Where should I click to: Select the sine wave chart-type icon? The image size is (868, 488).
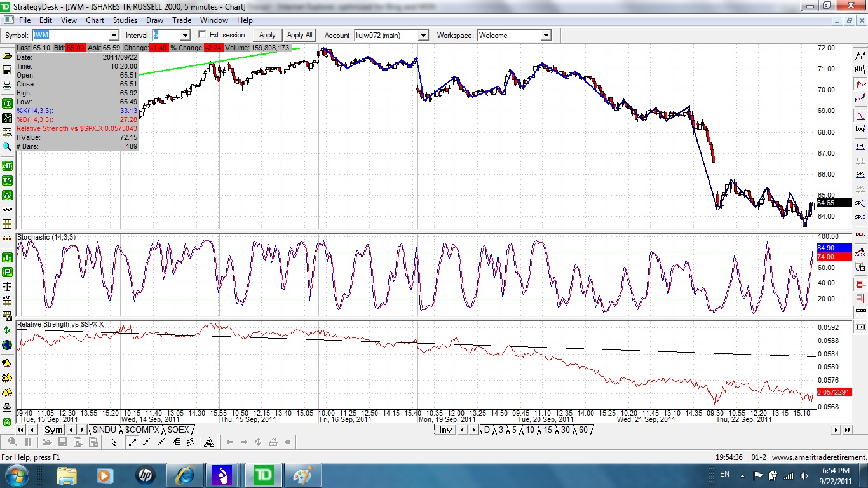coord(860,115)
